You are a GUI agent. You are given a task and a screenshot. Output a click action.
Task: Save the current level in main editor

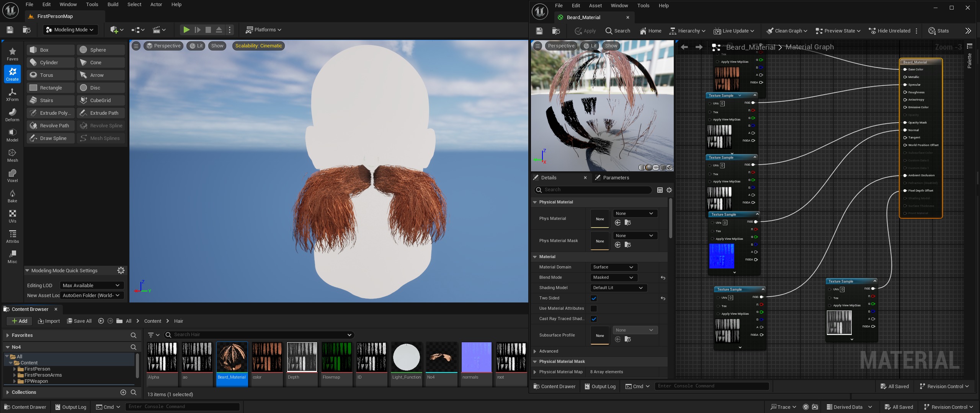(x=10, y=29)
